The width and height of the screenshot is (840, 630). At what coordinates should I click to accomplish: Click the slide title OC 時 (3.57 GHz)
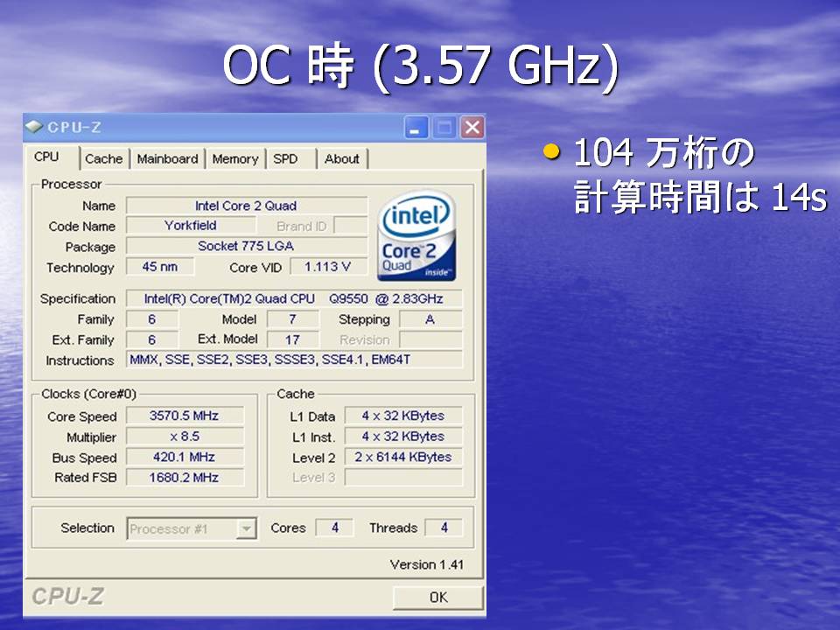pos(421,66)
